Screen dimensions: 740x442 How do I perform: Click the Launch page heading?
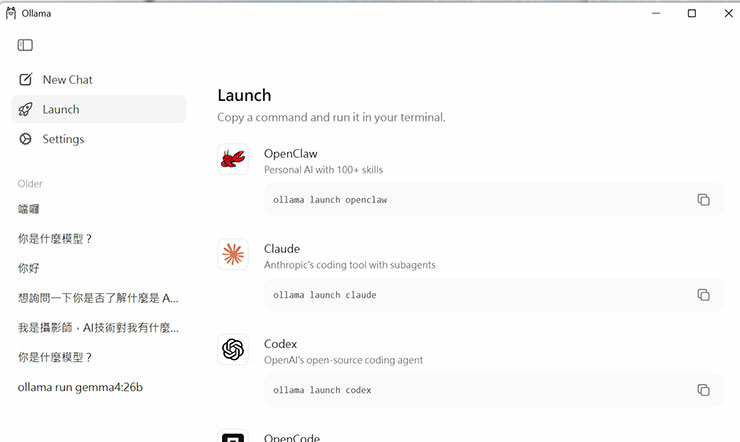tap(244, 95)
